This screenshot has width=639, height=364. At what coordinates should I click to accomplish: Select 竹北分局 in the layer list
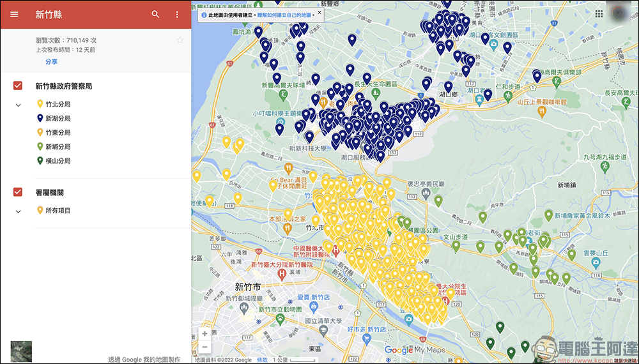58,104
